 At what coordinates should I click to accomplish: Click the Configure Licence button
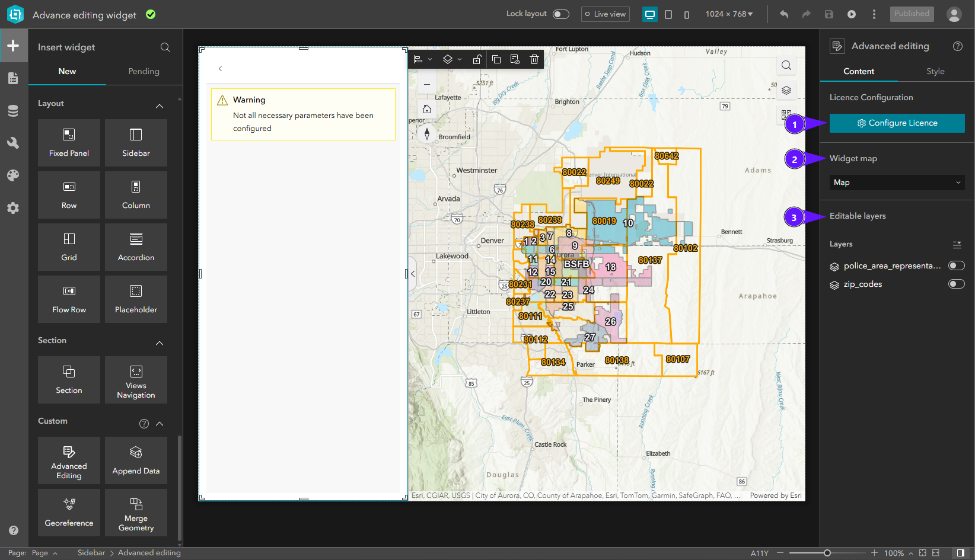897,123
